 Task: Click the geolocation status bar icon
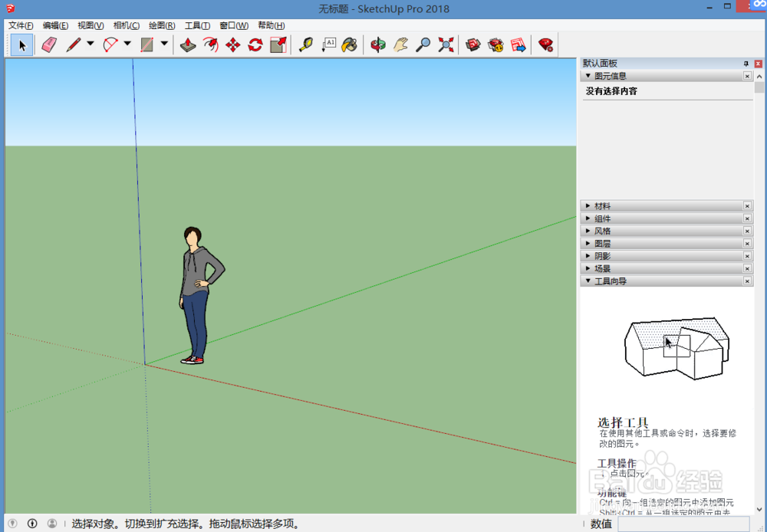click(13, 524)
